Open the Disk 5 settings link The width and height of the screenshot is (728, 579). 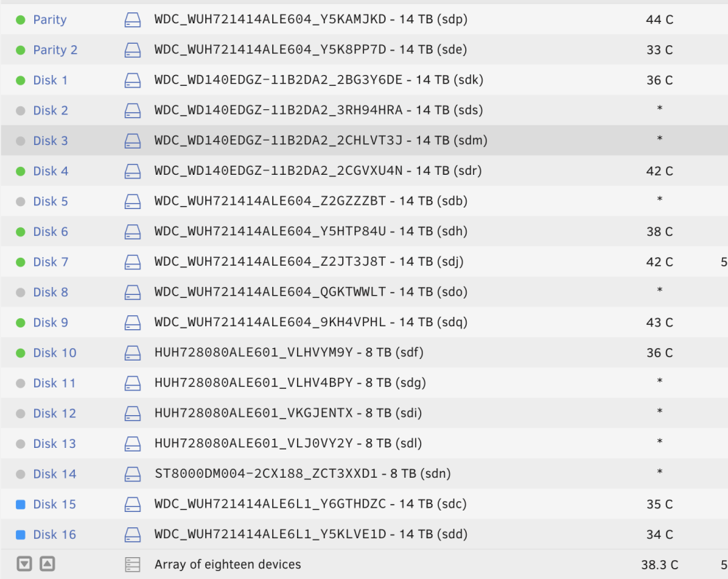(51, 202)
